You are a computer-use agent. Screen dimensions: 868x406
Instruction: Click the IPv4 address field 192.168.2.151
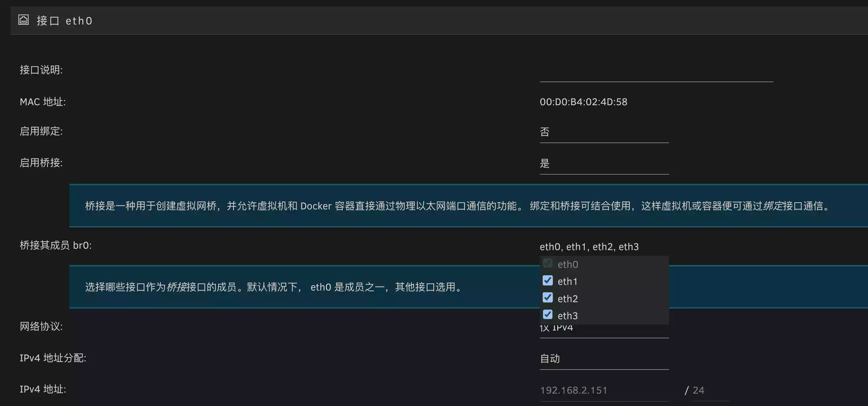[x=604, y=390]
